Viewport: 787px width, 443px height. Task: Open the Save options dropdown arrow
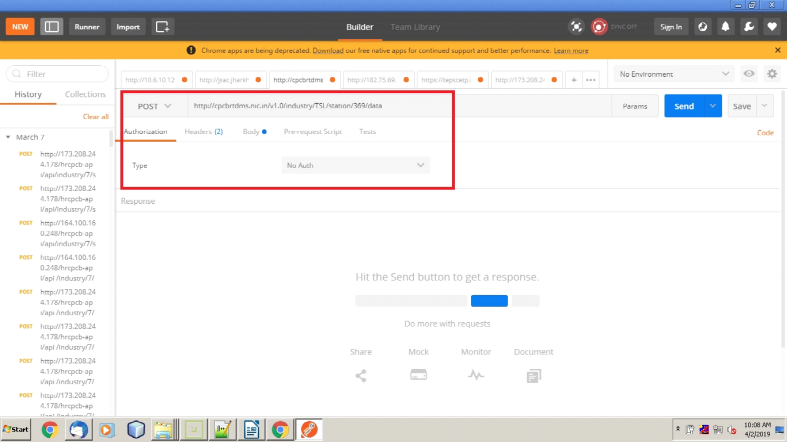click(x=764, y=106)
